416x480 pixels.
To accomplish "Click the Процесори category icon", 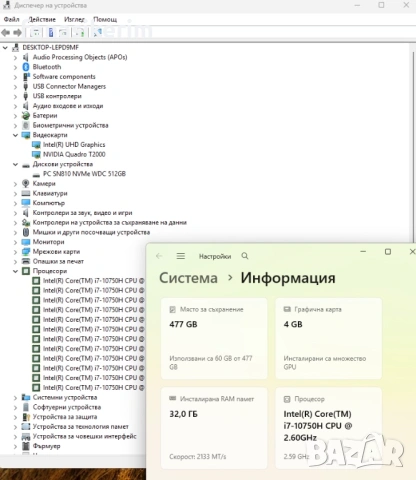I will point(26,271).
